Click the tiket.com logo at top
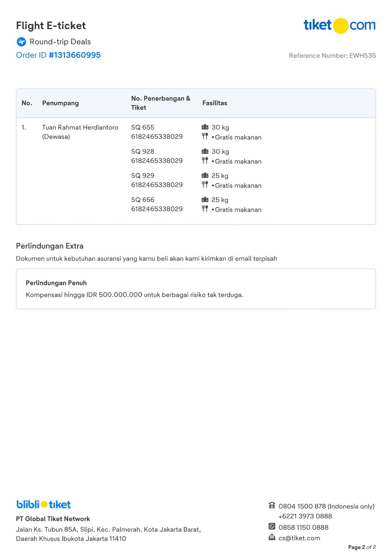The width and height of the screenshot is (392, 555). click(340, 25)
